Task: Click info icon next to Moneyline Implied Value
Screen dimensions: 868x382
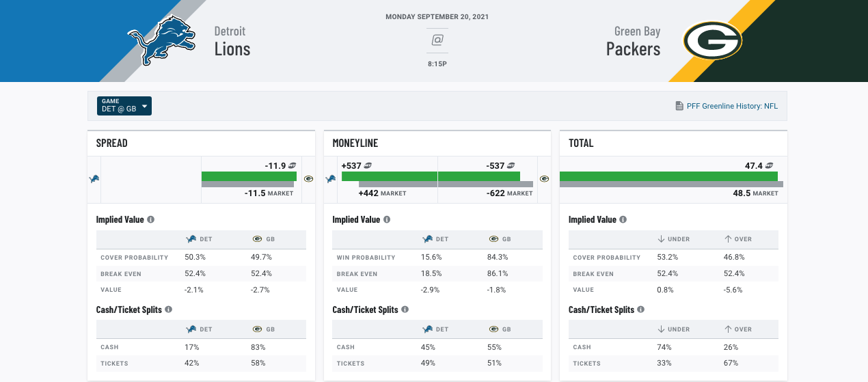Action: [x=387, y=220]
